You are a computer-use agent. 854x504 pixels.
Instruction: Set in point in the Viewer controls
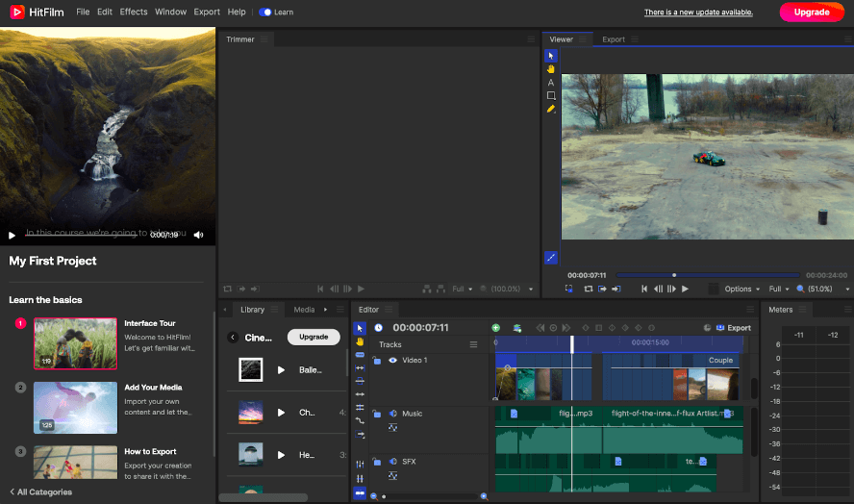(602, 289)
